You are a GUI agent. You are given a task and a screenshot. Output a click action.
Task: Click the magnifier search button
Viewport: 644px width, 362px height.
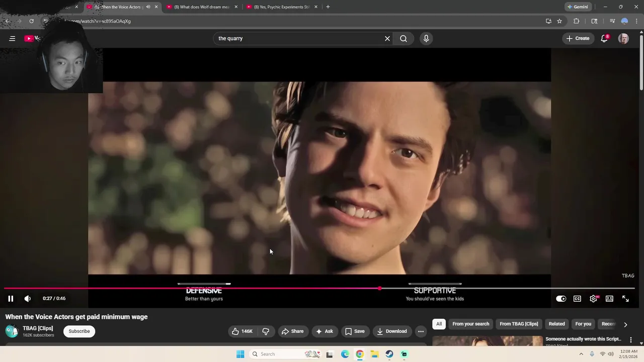point(404,38)
